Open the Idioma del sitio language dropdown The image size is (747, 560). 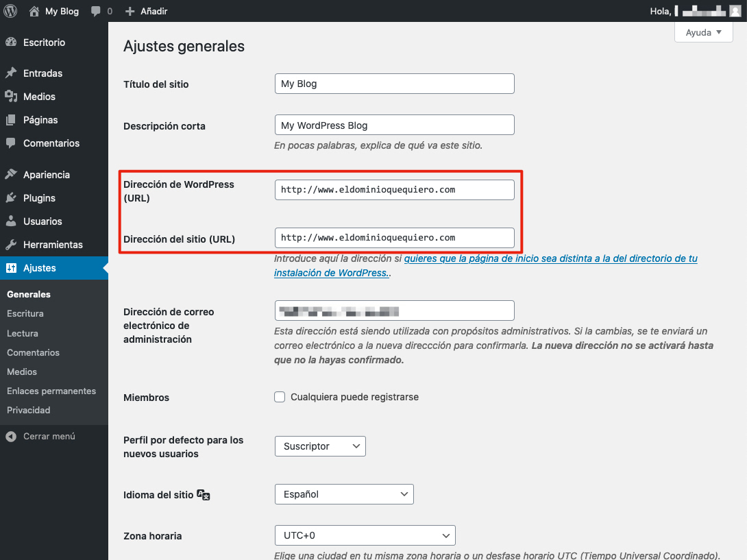point(343,494)
